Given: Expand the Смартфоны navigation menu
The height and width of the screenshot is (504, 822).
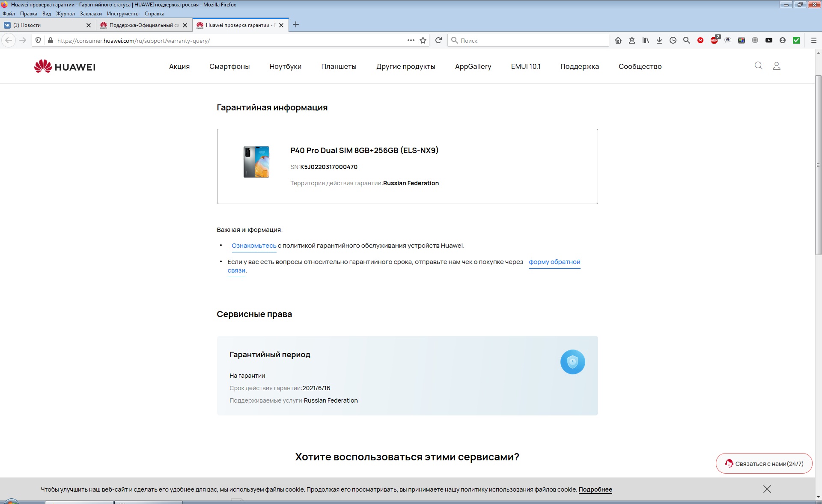Looking at the screenshot, I should 229,66.
